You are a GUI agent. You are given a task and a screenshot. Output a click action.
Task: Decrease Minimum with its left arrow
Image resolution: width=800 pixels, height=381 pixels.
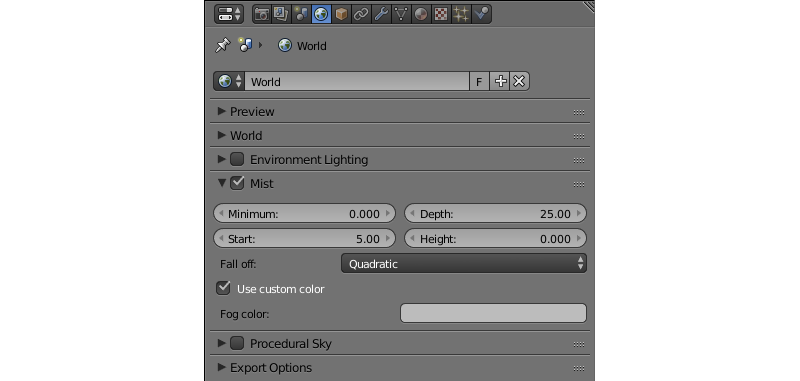pos(221,214)
